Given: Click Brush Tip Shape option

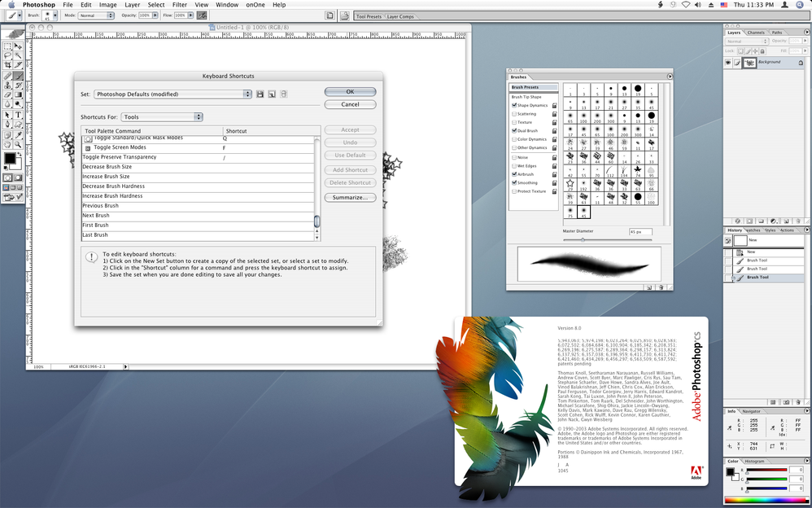Looking at the screenshot, I should tap(526, 97).
